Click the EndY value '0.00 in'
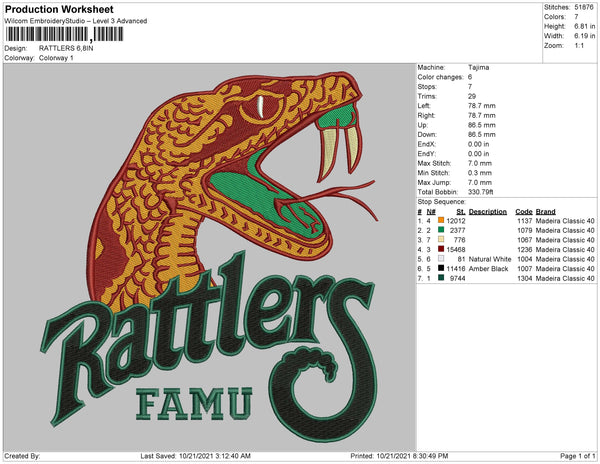This screenshot has height=464, width=600. (x=478, y=154)
